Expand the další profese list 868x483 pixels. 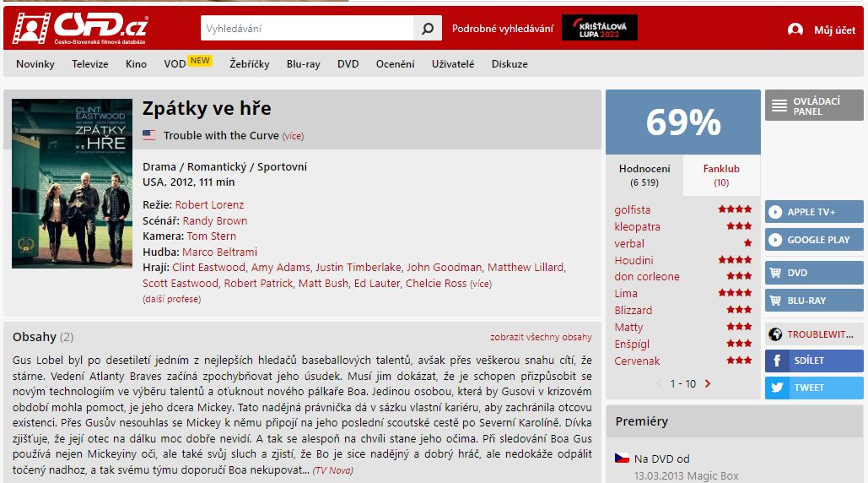tap(171, 299)
